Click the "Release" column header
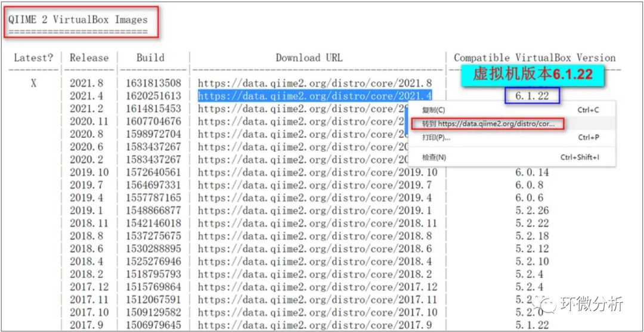This screenshot has width=644, height=332. tap(89, 58)
